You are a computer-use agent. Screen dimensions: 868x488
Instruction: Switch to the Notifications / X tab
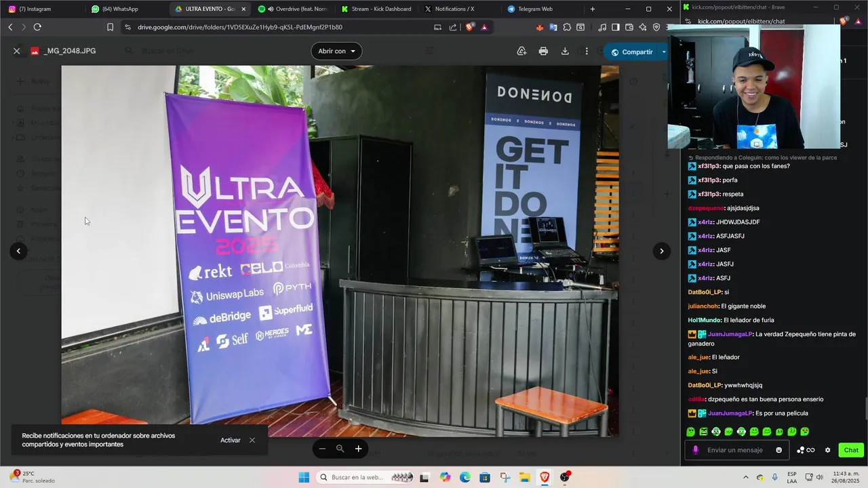(460, 9)
